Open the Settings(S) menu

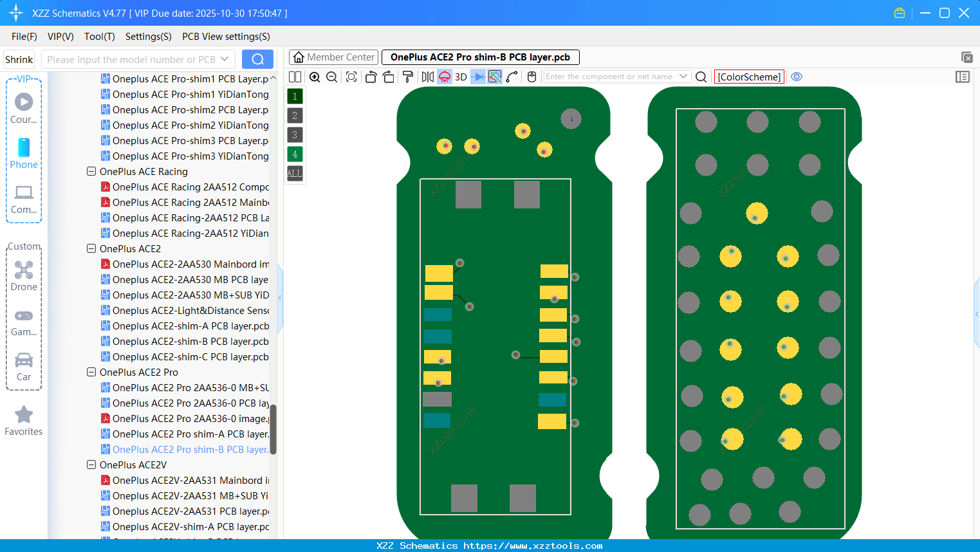[149, 37]
